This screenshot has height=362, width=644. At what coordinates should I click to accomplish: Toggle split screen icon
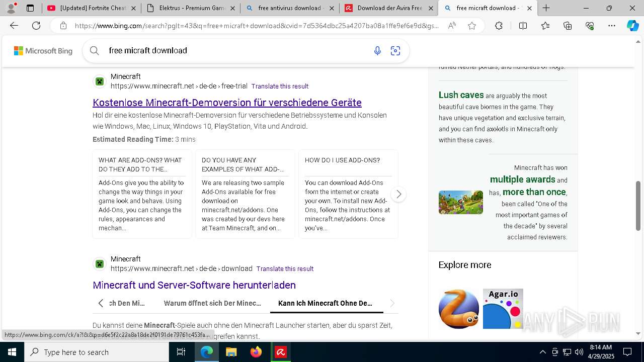tap(523, 26)
